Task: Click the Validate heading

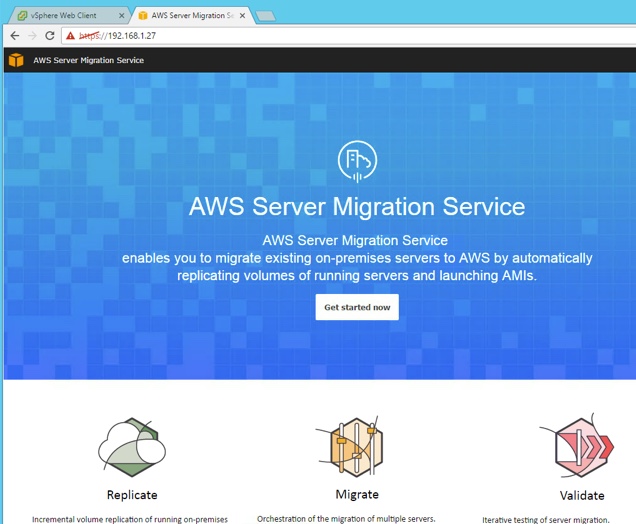Action: point(582,495)
